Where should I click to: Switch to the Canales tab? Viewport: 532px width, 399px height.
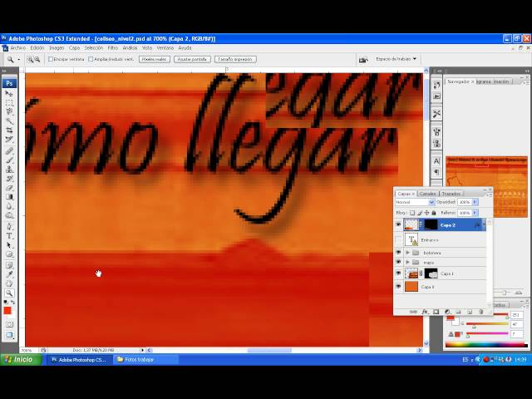click(427, 194)
